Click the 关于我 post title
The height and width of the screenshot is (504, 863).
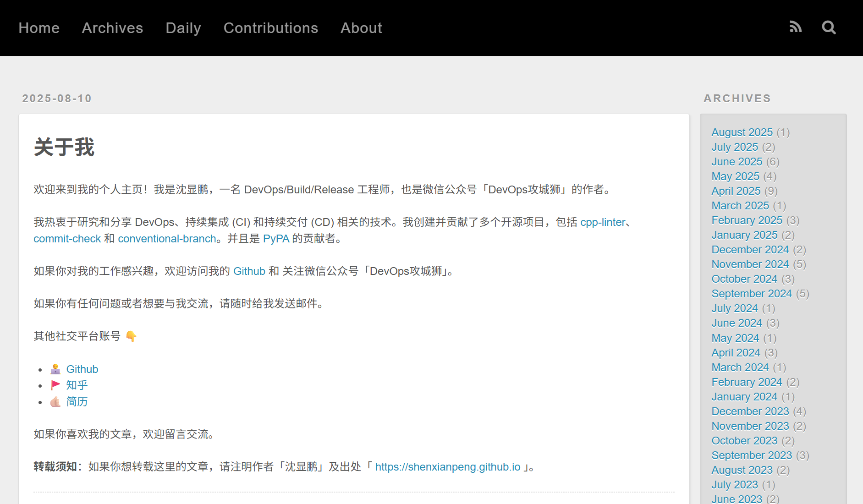[x=64, y=148]
